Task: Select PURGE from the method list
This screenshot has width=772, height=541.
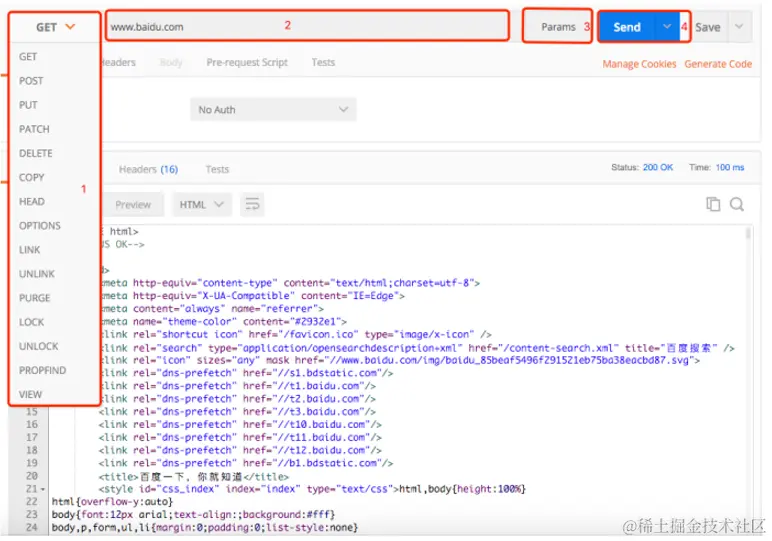Action: (x=34, y=298)
